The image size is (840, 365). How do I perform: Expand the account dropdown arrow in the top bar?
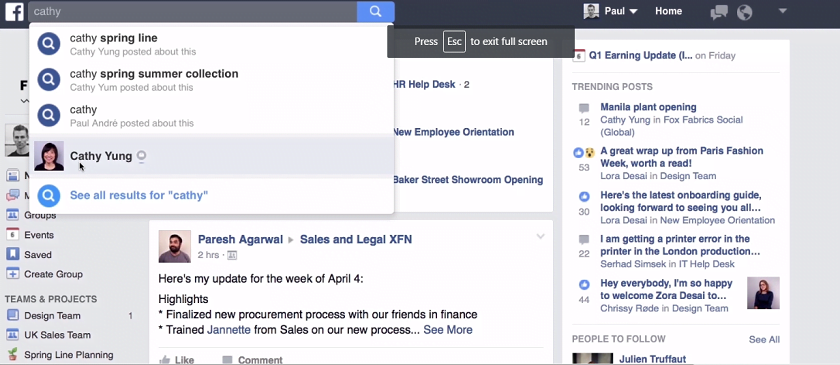tap(782, 10)
